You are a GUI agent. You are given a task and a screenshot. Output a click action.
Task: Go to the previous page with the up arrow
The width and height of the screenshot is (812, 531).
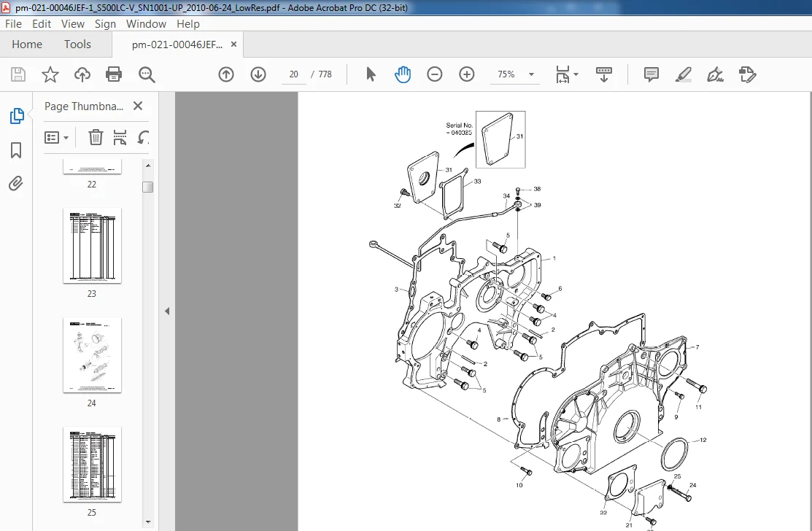pyautogui.click(x=225, y=74)
